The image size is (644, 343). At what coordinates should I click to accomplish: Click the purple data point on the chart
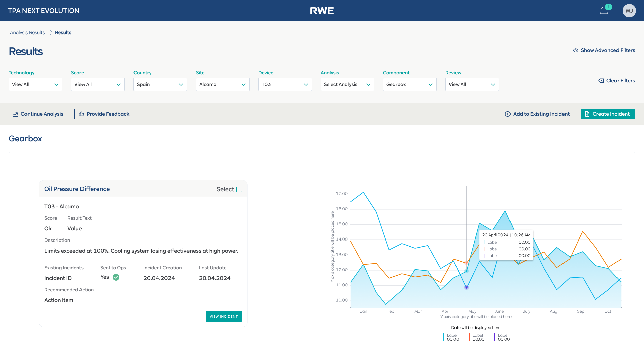(466, 287)
